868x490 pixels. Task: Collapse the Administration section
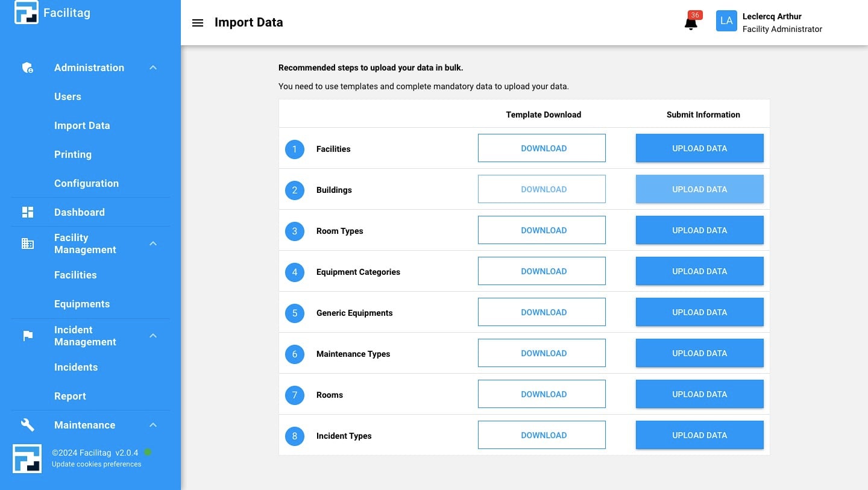click(153, 68)
